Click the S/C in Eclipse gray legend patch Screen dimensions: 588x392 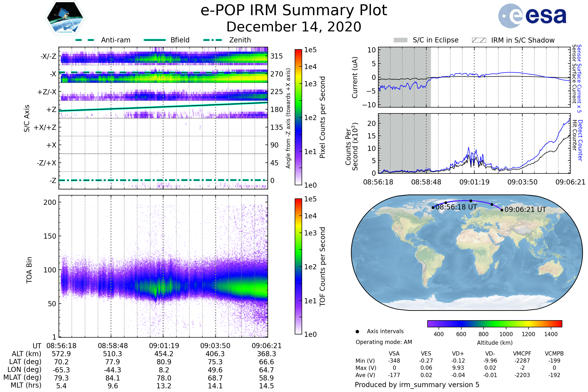click(400, 40)
